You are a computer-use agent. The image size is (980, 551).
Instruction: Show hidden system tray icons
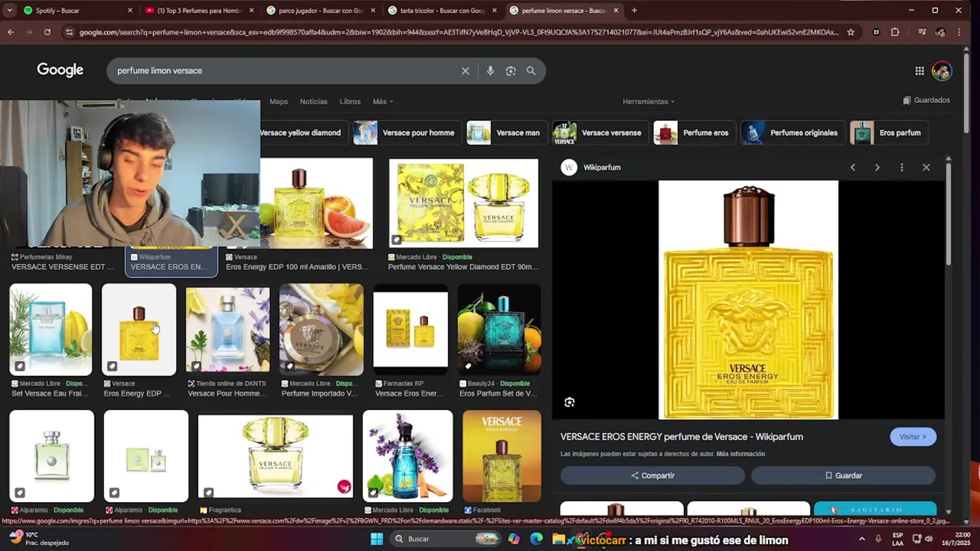coord(861,539)
